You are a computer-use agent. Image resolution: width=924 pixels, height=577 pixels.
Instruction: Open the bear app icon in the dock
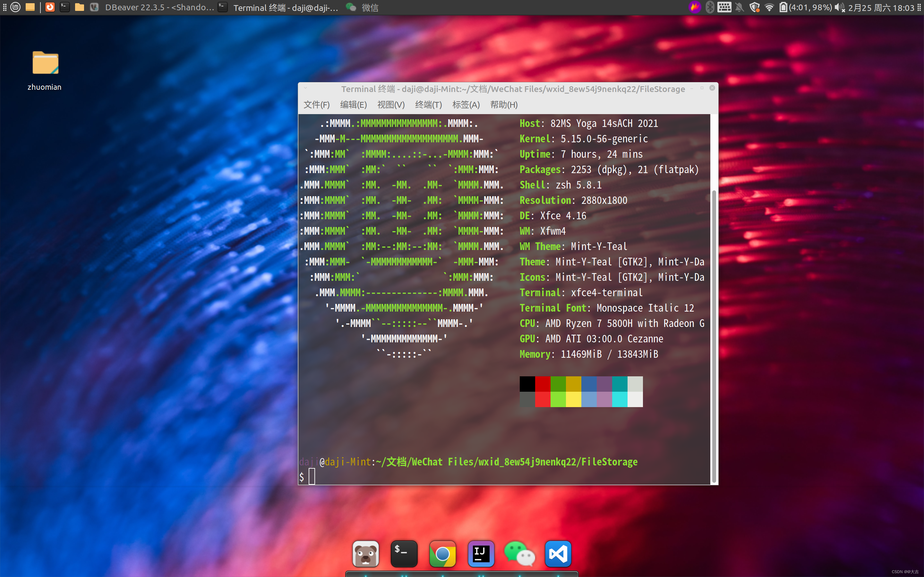[x=365, y=553]
